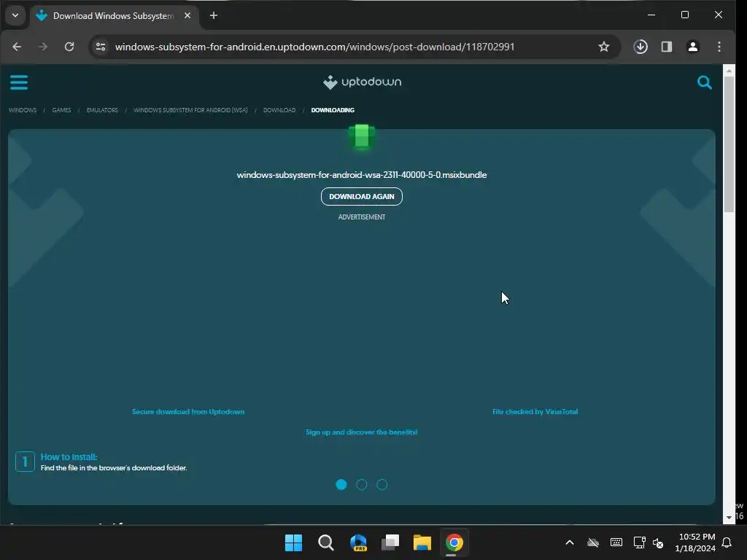747x560 pixels.
Task: Expand the tab search dropdown
Action: click(x=15, y=15)
